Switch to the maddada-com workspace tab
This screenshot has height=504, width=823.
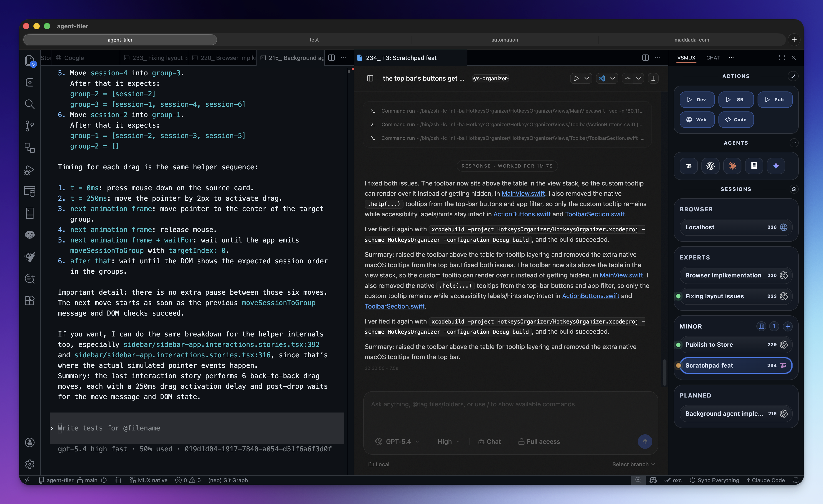click(x=692, y=40)
